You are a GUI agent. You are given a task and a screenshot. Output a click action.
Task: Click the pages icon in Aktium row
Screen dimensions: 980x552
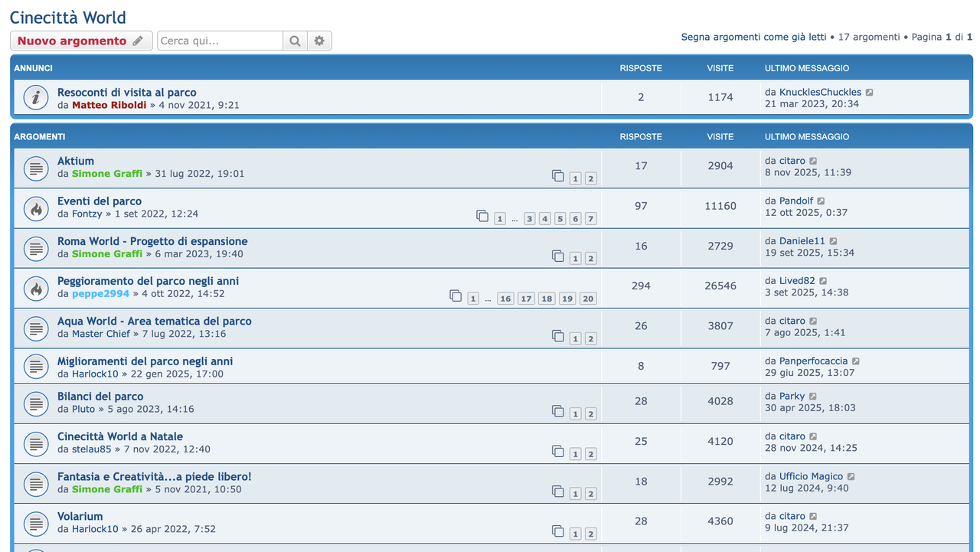tap(558, 176)
